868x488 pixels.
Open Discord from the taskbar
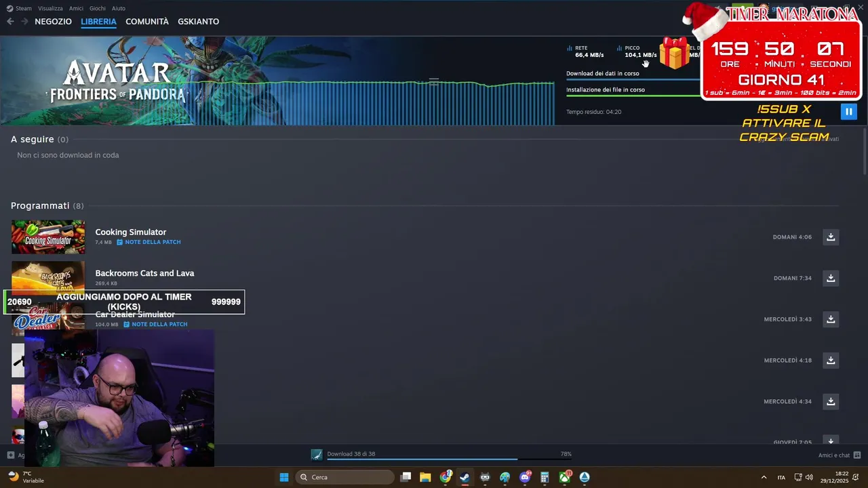pos(525,477)
